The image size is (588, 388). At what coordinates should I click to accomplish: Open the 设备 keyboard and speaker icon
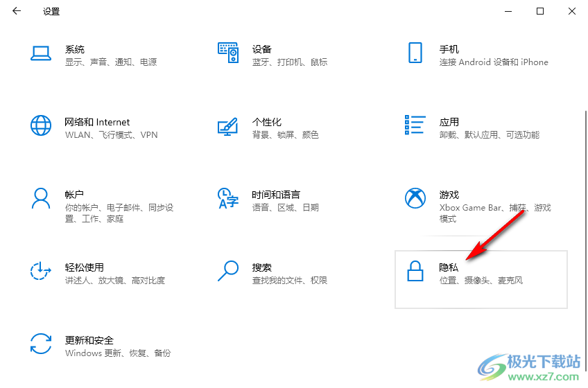tap(228, 53)
